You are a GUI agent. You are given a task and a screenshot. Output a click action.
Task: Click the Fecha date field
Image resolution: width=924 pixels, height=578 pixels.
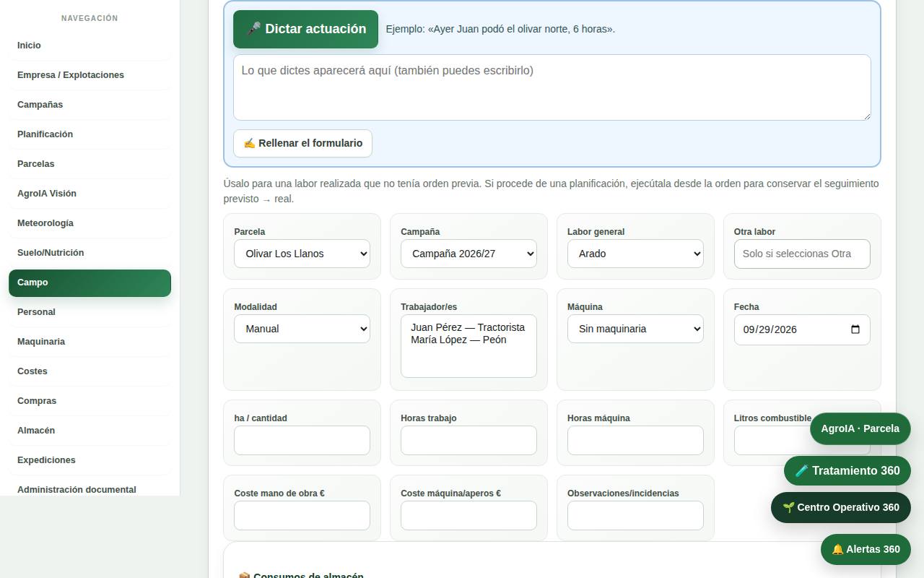tap(802, 329)
